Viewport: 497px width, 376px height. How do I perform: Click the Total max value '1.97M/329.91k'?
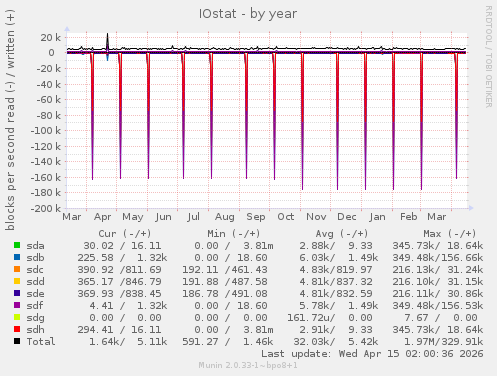444,342
